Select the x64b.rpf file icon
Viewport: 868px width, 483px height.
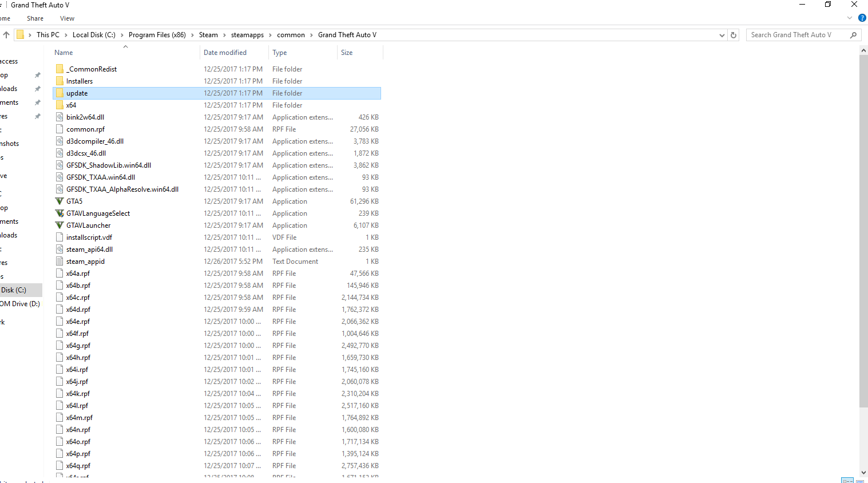[x=60, y=285]
